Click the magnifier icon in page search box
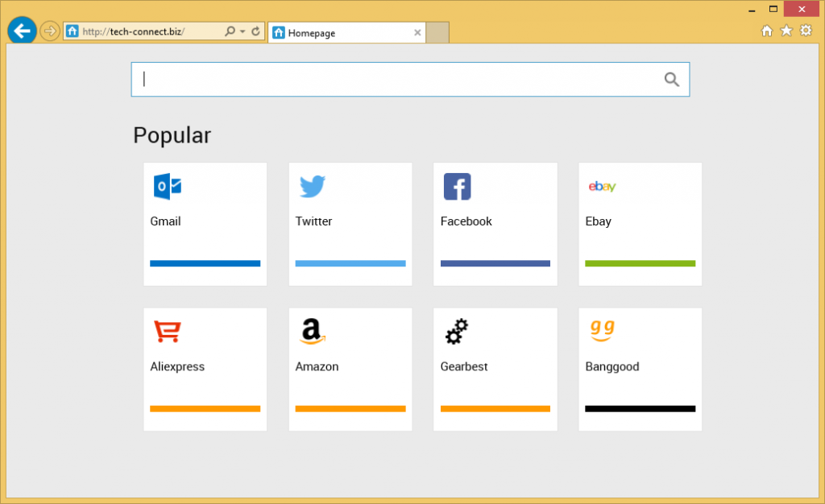 (x=671, y=79)
